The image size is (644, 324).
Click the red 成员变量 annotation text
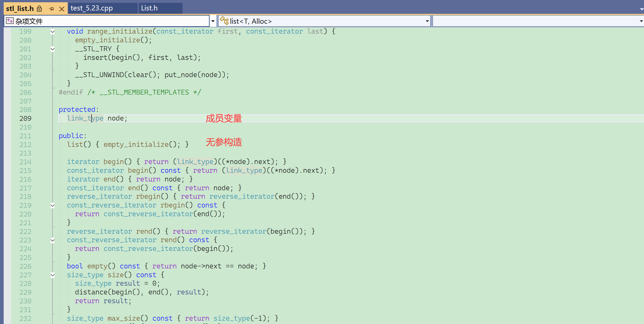(x=224, y=118)
